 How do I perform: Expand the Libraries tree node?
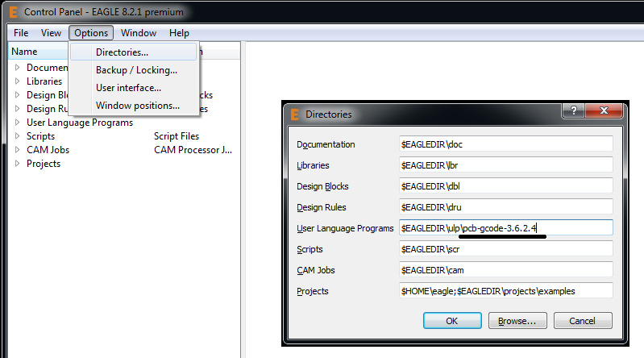pos(17,81)
